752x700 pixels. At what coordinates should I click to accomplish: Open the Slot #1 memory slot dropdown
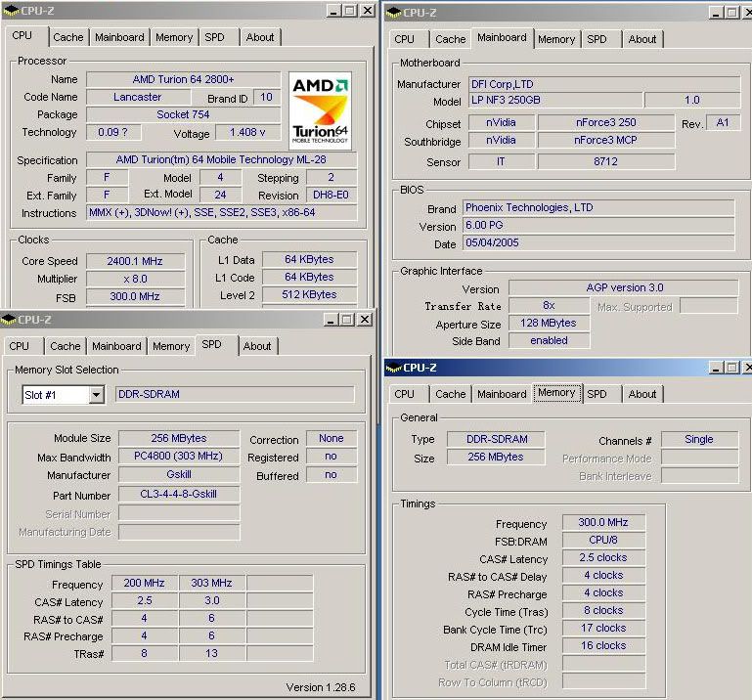coord(96,395)
